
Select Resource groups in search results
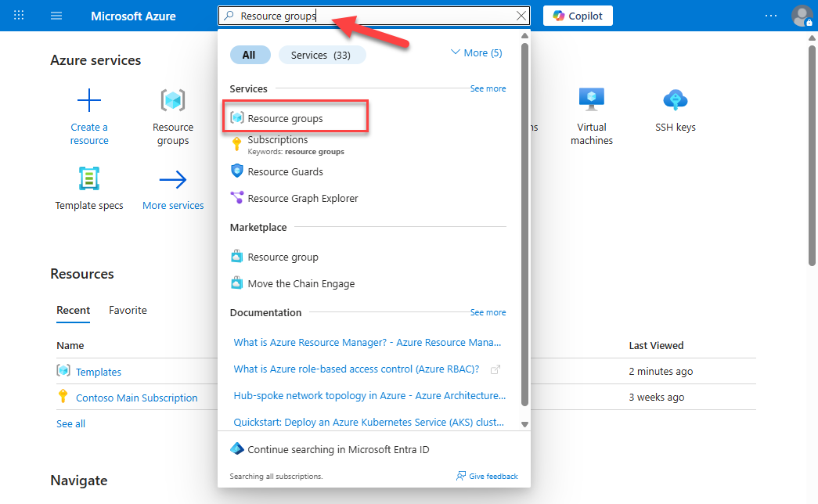pos(296,118)
